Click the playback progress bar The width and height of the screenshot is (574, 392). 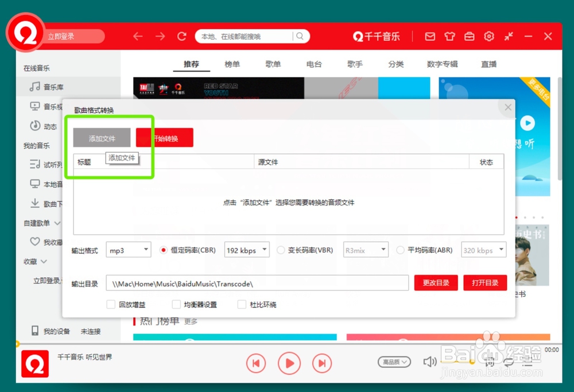[289, 344]
